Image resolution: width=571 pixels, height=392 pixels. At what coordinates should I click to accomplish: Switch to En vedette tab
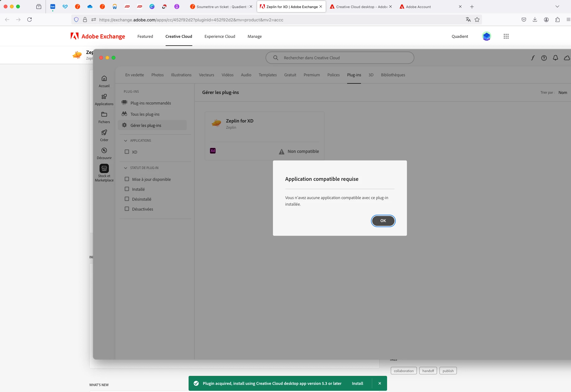click(135, 75)
